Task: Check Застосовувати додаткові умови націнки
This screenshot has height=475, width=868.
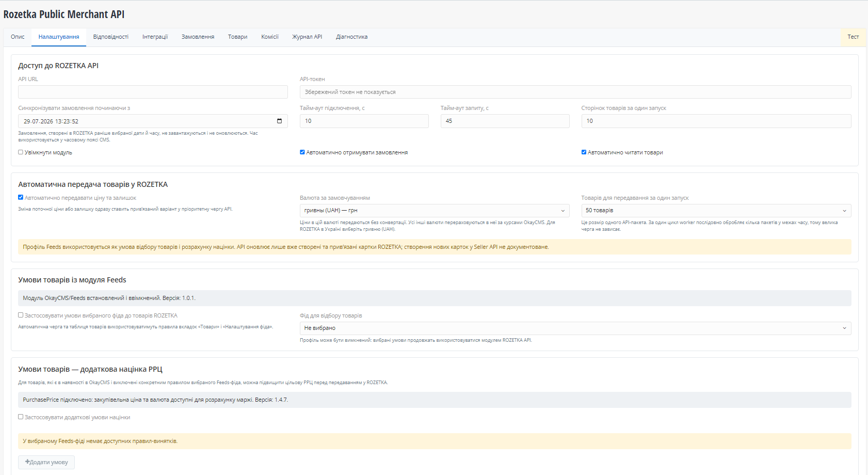Action: (x=21, y=417)
